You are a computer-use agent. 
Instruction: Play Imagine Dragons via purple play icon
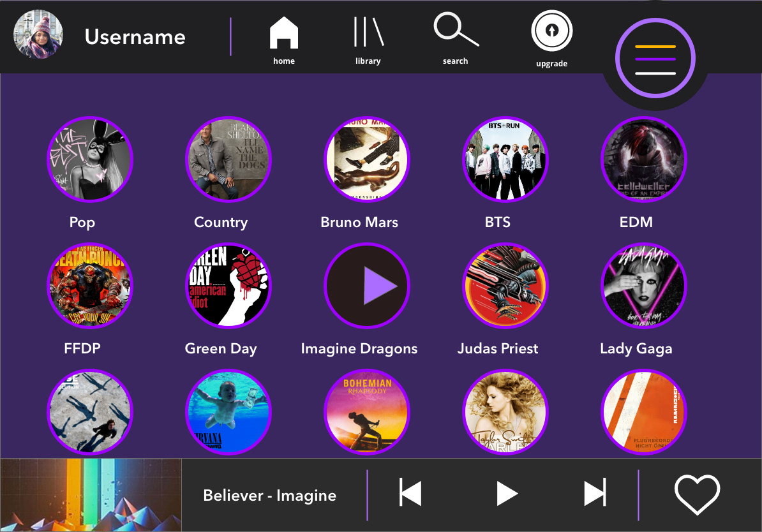(367, 286)
